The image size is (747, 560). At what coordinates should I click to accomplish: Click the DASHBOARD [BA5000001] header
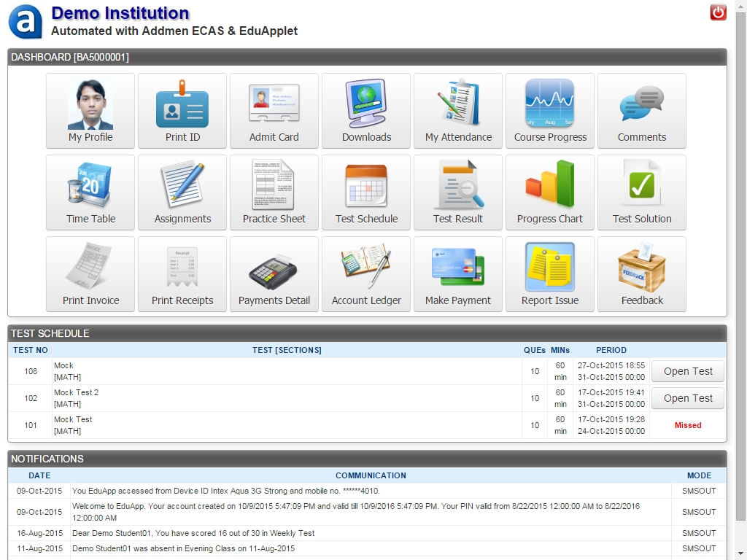[368, 57]
